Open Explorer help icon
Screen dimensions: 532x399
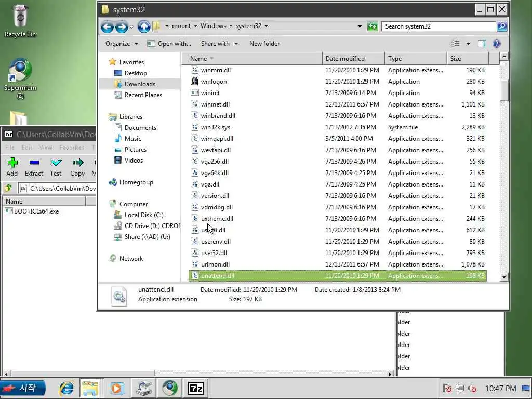point(496,44)
